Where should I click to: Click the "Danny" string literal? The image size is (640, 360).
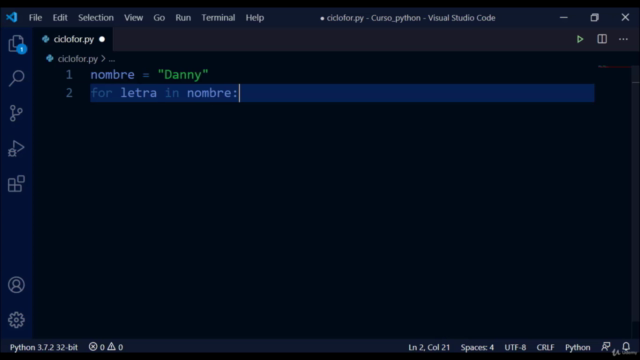coord(183,75)
